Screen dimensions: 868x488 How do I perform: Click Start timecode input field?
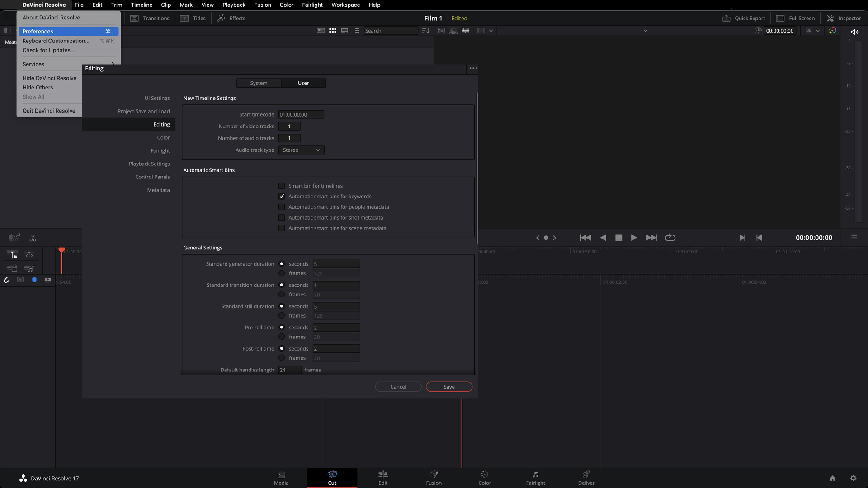pos(301,114)
